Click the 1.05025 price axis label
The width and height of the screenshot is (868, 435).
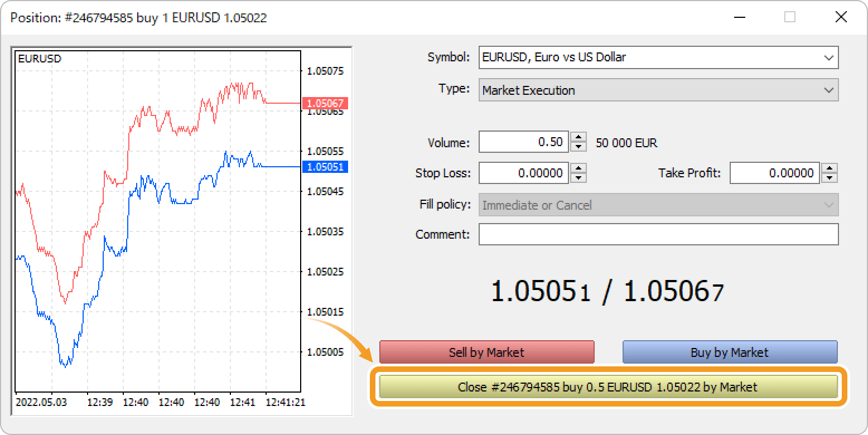(325, 272)
